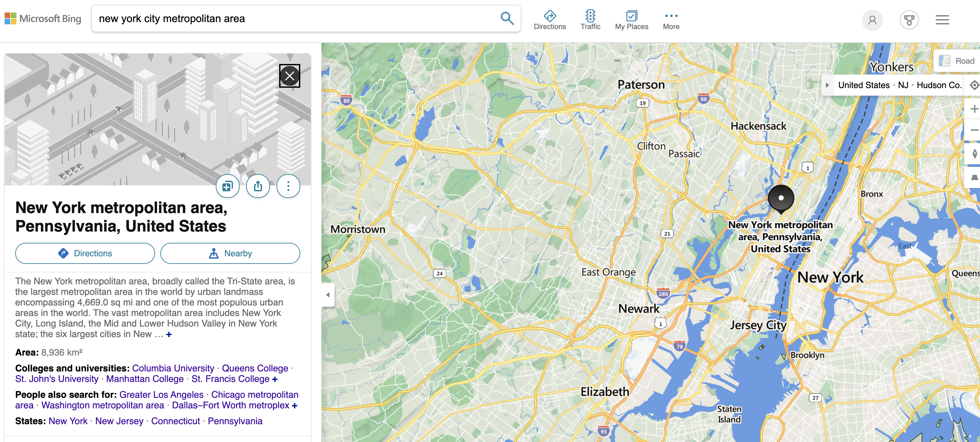
Task: Click the map tilt icon
Action: pos(974,178)
